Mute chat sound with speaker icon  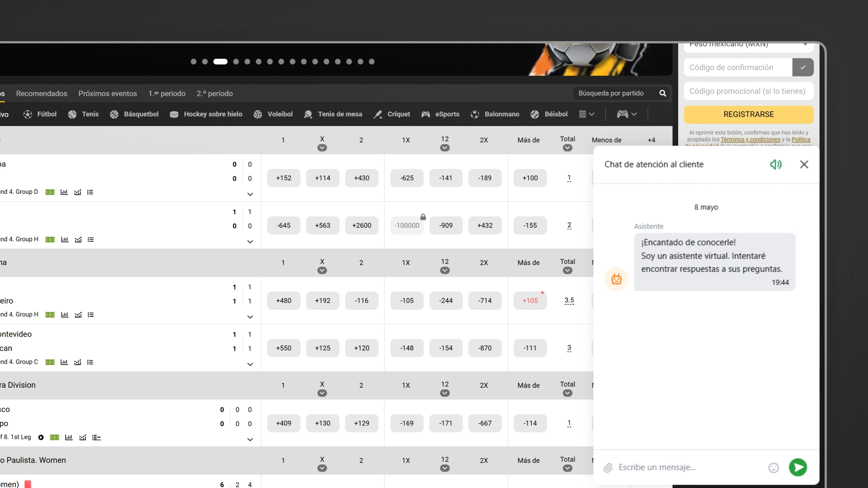click(776, 164)
